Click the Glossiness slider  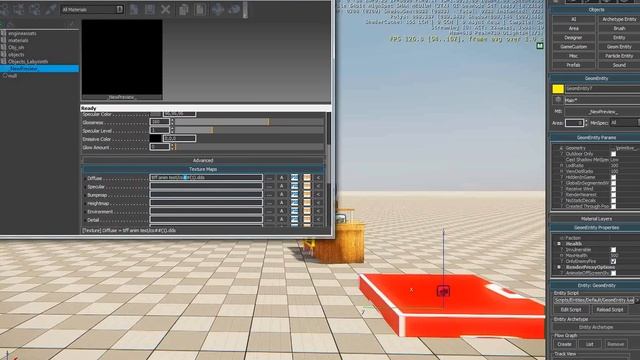pos(249,122)
